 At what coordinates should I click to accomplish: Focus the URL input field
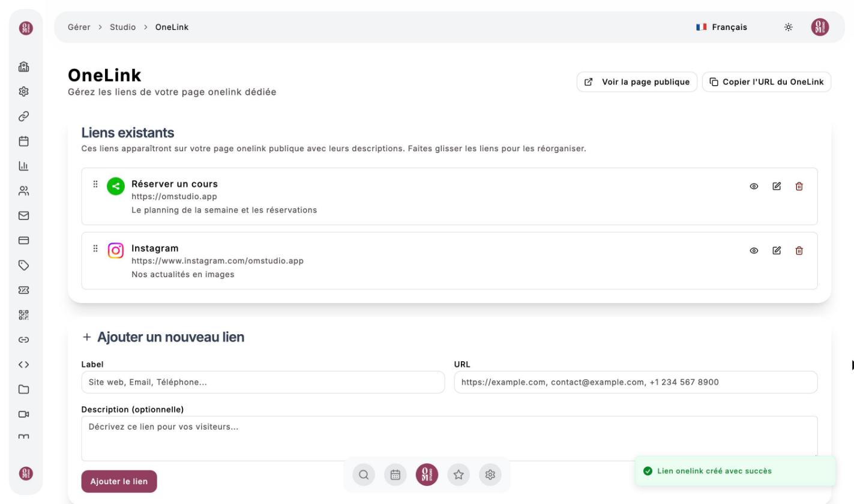coord(636,382)
